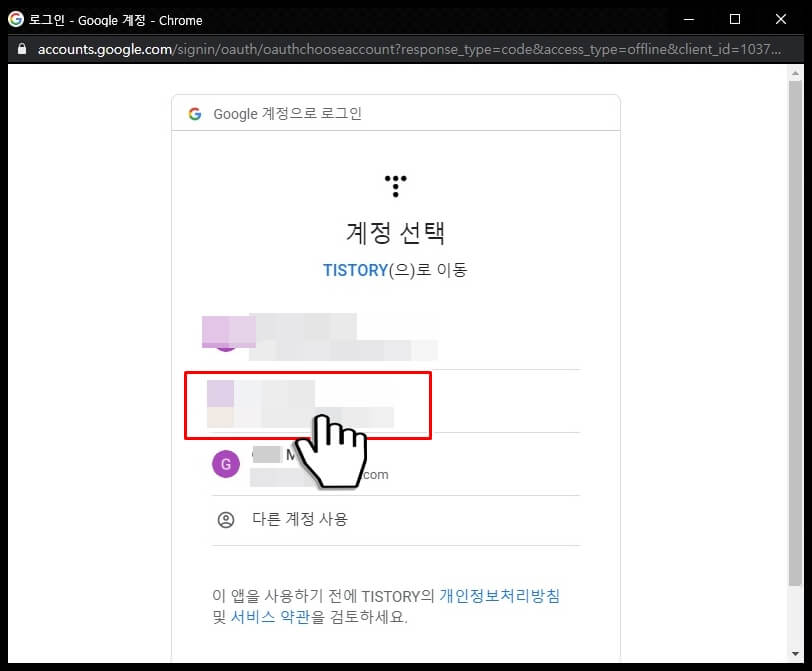Choose the account row ending in .com
This screenshot has width=812, height=671.
[x=396, y=464]
